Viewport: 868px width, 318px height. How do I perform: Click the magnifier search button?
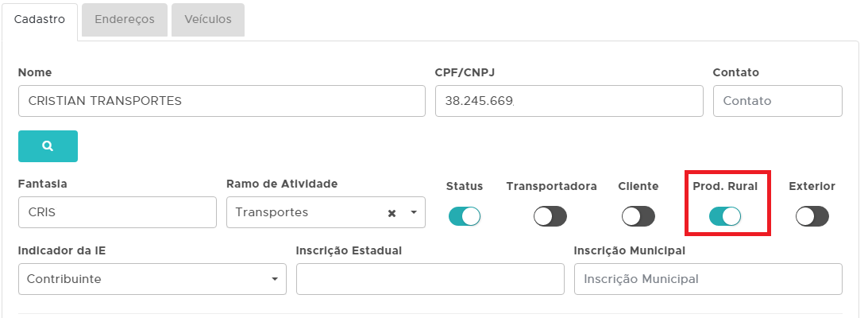pyautogui.click(x=48, y=146)
